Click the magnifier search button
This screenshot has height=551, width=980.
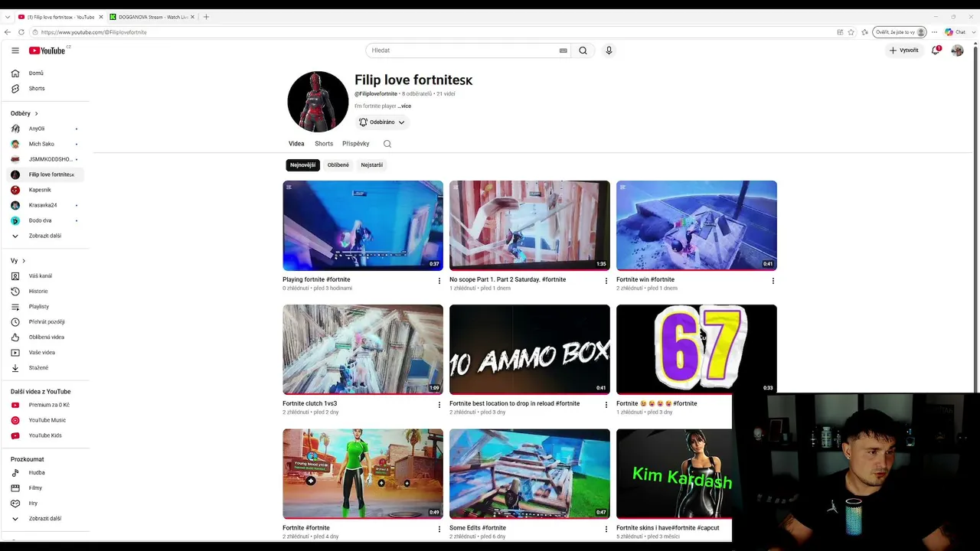583,51
